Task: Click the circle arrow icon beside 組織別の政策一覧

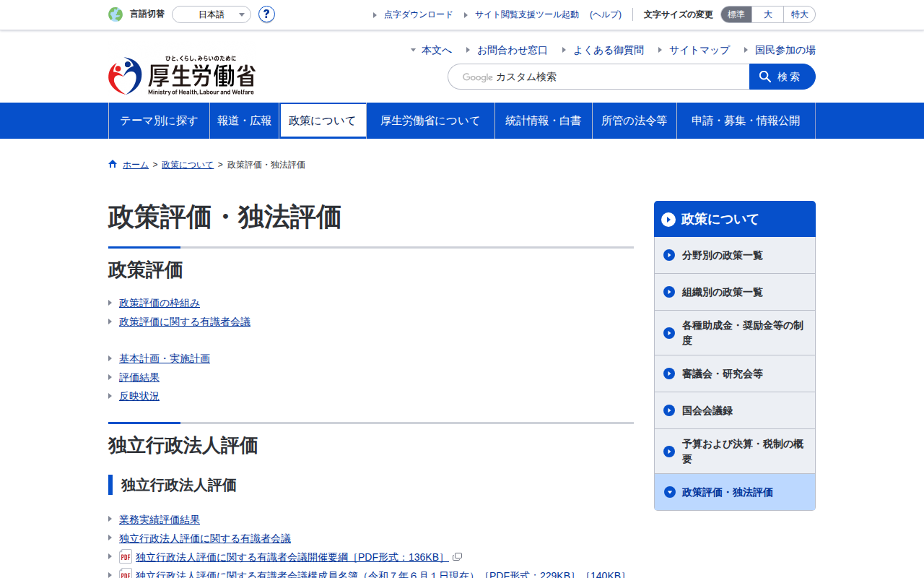Action: click(x=669, y=292)
